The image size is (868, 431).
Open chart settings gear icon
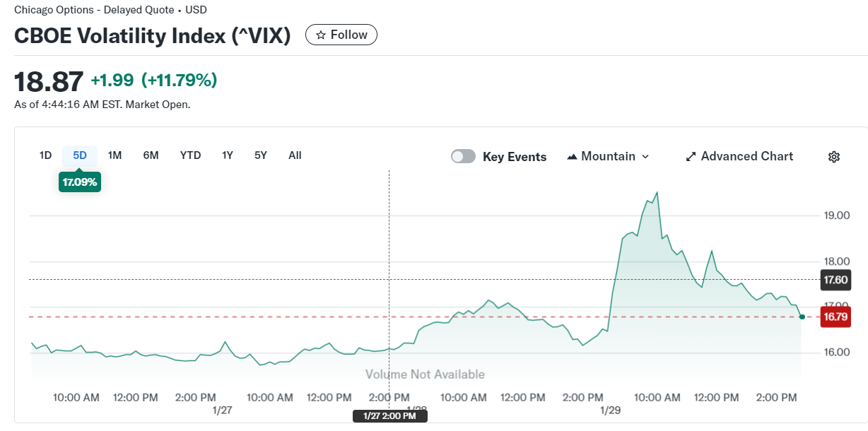click(833, 157)
